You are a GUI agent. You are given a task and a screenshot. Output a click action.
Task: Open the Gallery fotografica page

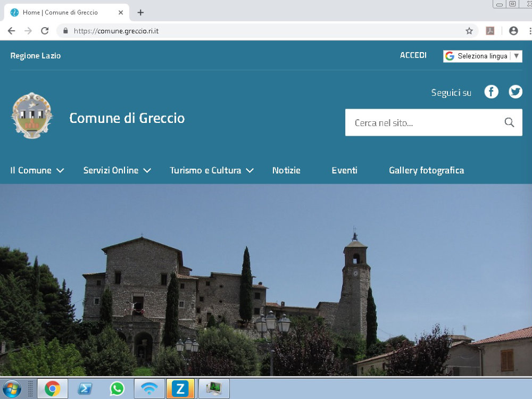click(x=427, y=170)
